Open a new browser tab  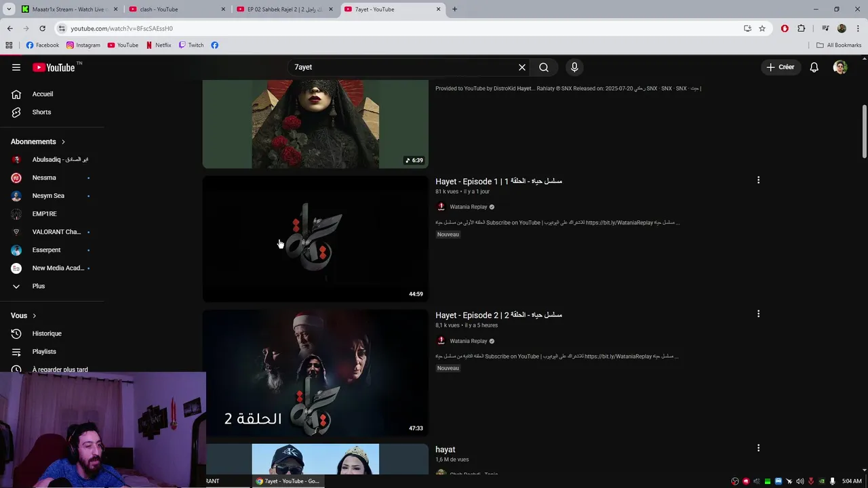454,9
